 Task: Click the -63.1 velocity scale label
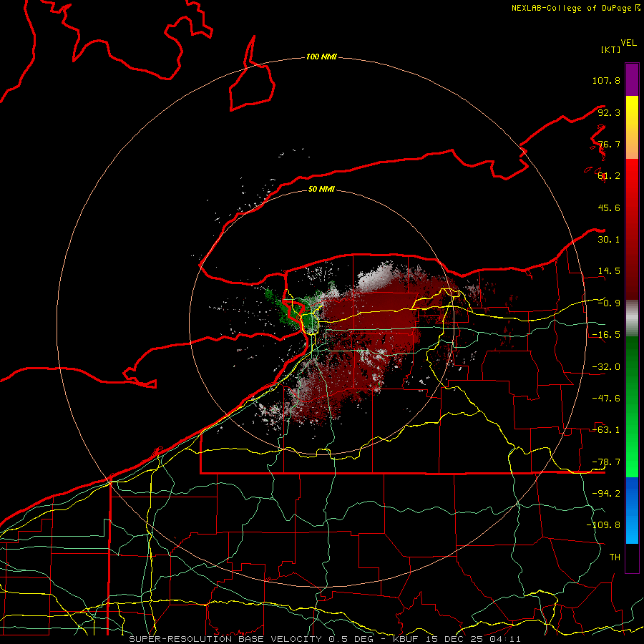point(606,430)
